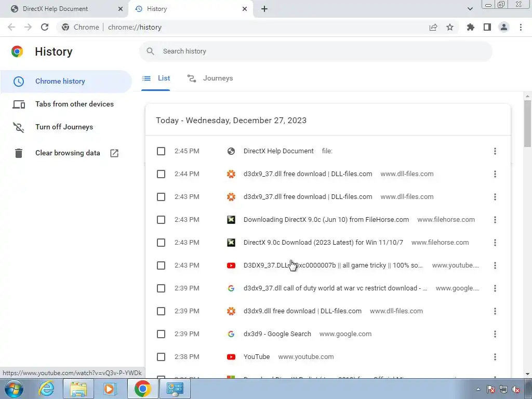
Task: Click the back navigation arrow
Action: tap(11, 27)
